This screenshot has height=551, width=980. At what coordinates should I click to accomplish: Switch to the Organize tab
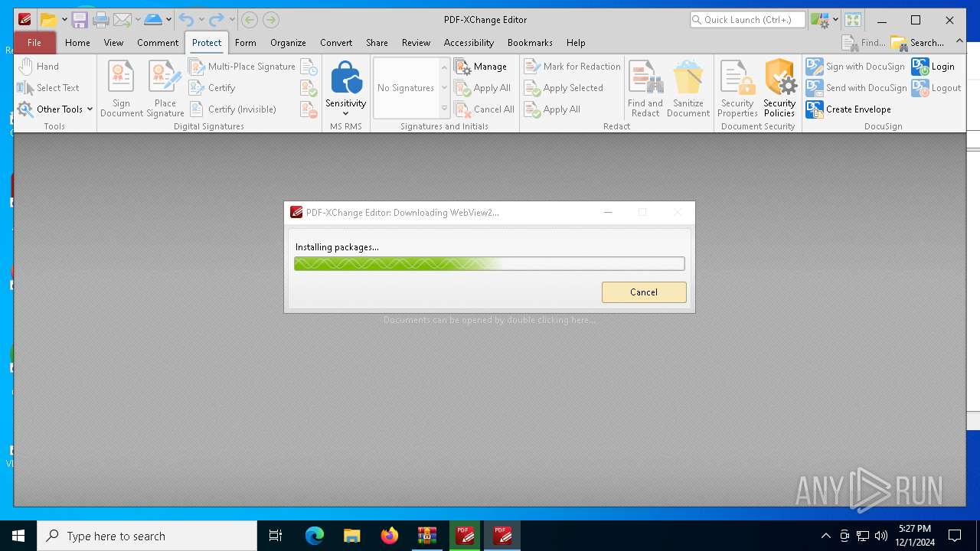(x=288, y=43)
